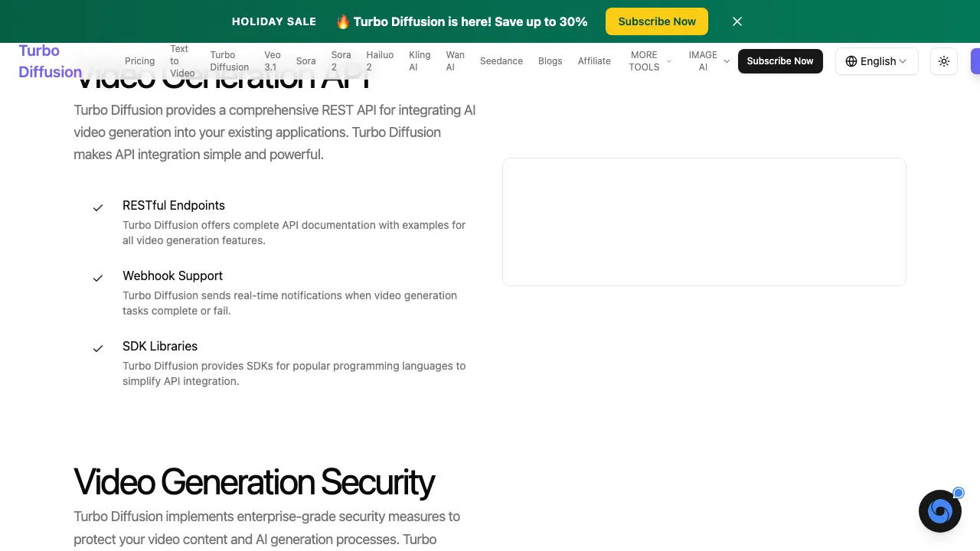Click the fire emoji in sale banner
Viewport: 980px width, 551px height.
coord(343,21)
